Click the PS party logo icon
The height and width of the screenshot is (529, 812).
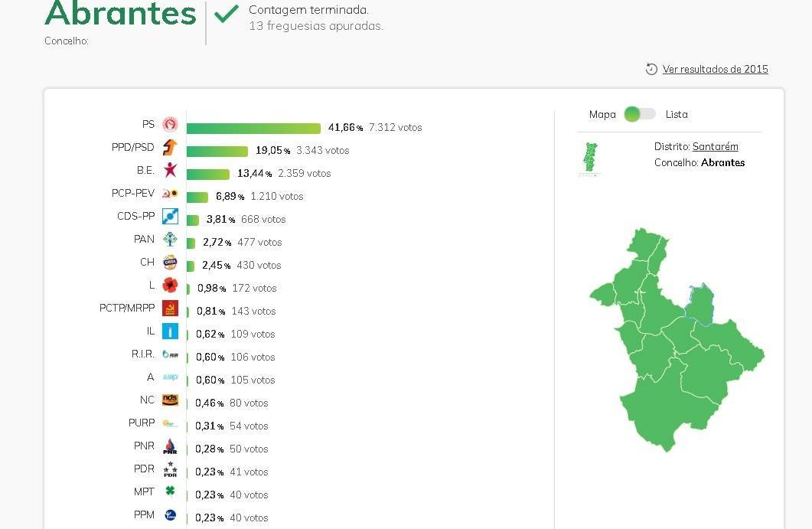click(170, 125)
